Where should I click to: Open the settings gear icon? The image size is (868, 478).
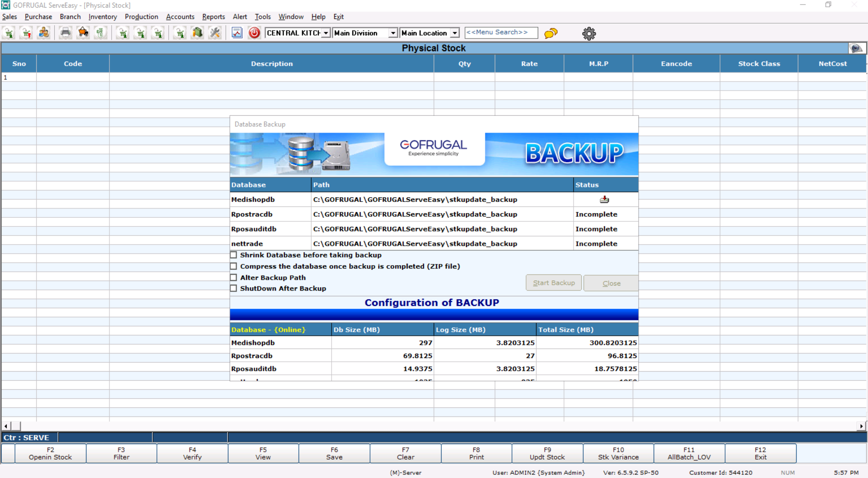[x=588, y=33]
